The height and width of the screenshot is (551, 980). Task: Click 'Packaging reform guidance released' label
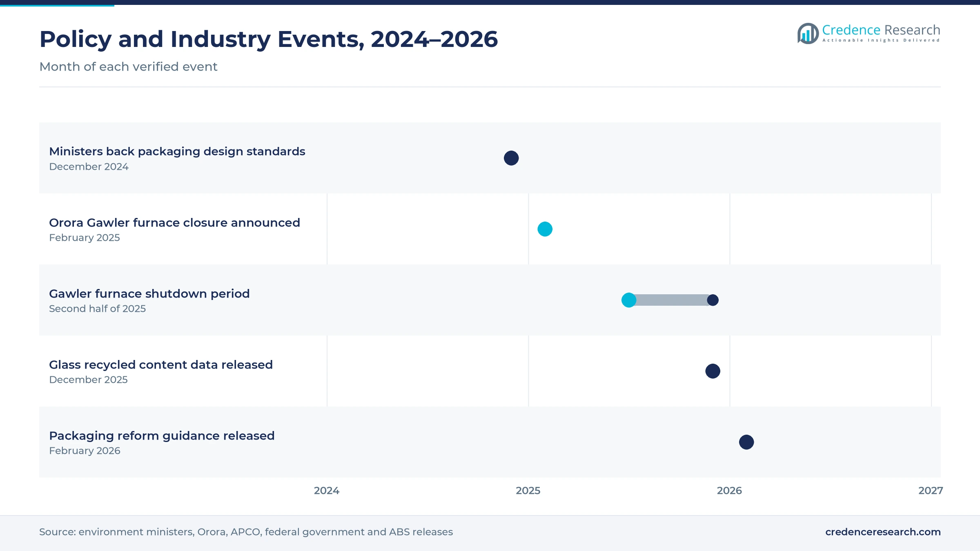162,435
